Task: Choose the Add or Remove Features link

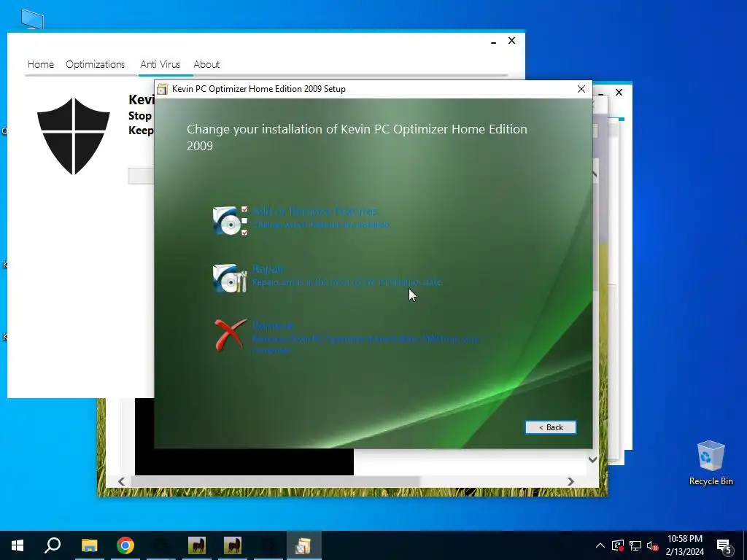Action: tap(315, 211)
